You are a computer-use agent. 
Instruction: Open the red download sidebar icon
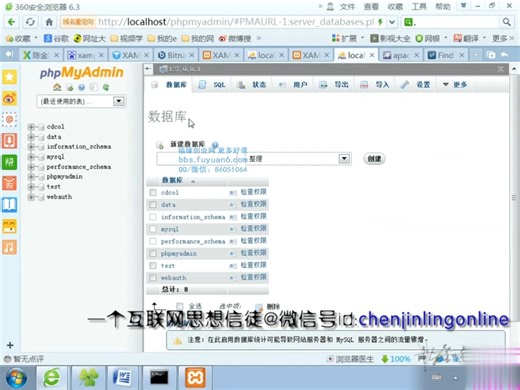pos(9,141)
